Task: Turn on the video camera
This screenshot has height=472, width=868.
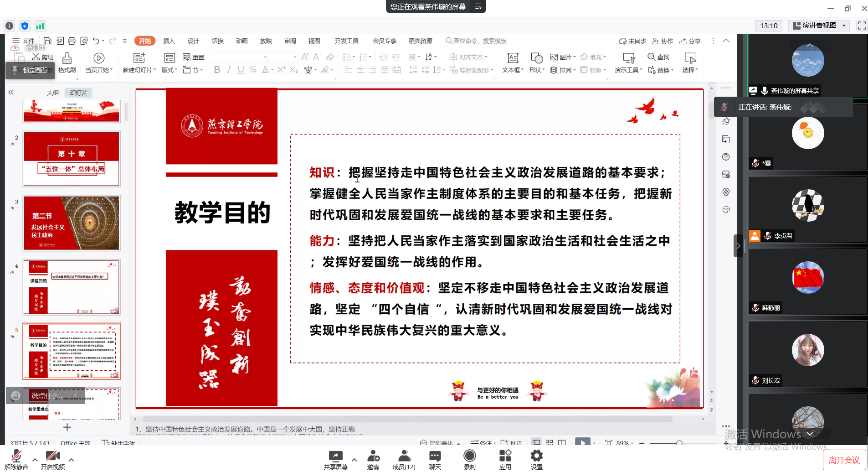Action: click(52, 456)
